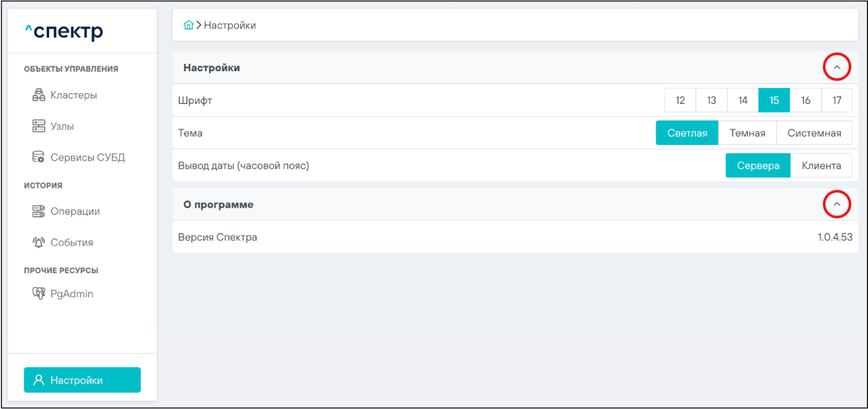Click the Операции icon in sidebar

click(39, 211)
